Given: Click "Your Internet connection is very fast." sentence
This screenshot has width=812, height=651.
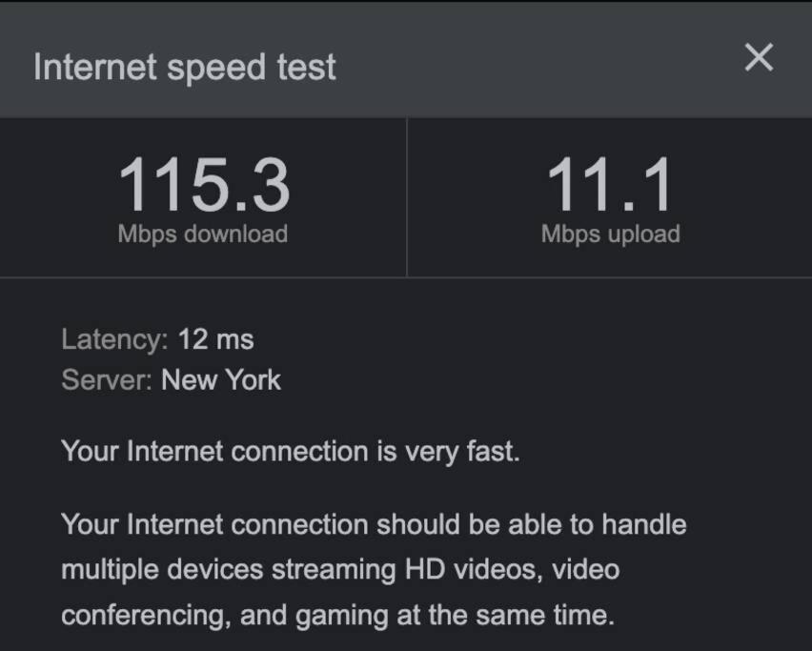Looking at the screenshot, I should (291, 452).
